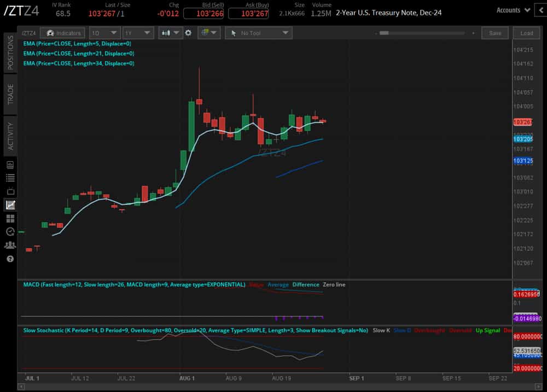Click the /ZTZ4 symbol title
547x392 pixels.
pyautogui.click(x=22, y=11)
